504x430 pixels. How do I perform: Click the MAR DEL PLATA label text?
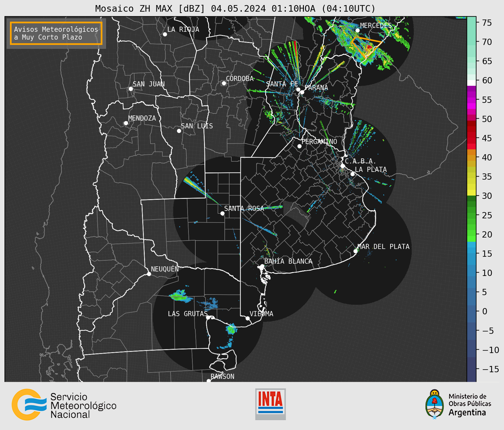tap(384, 246)
